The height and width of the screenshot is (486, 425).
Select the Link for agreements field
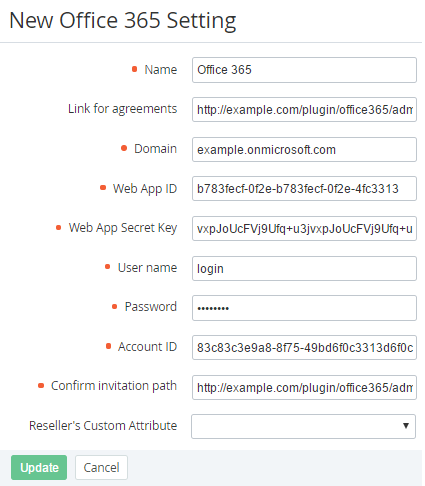tap(304, 109)
